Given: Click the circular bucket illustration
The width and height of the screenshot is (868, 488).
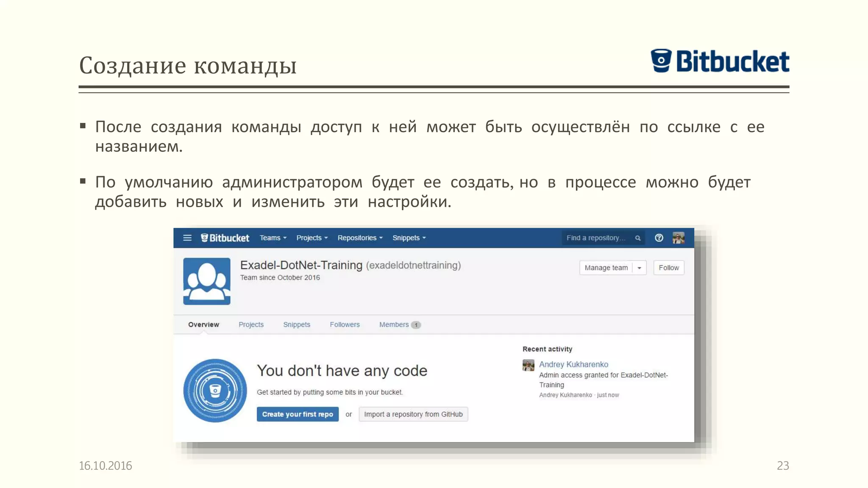Looking at the screenshot, I should tap(215, 391).
